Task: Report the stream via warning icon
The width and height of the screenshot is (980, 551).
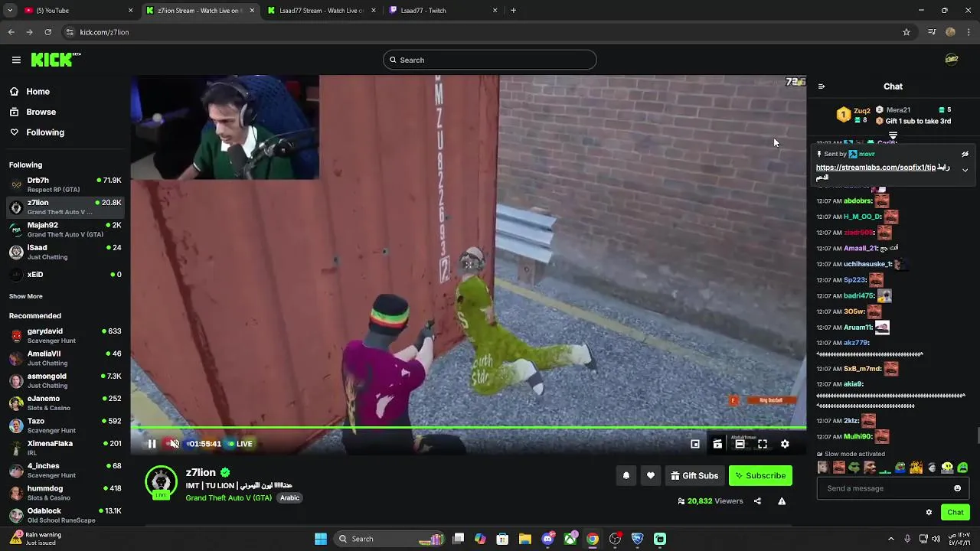Action: click(x=782, y=501)
